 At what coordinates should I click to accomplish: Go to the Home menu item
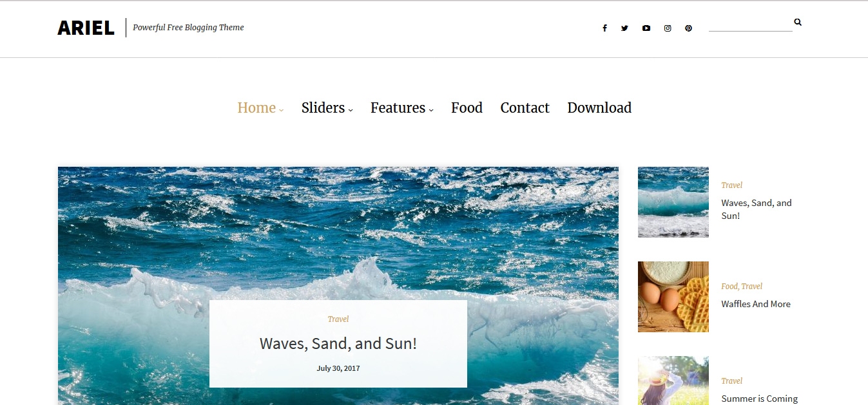(256, 108)
